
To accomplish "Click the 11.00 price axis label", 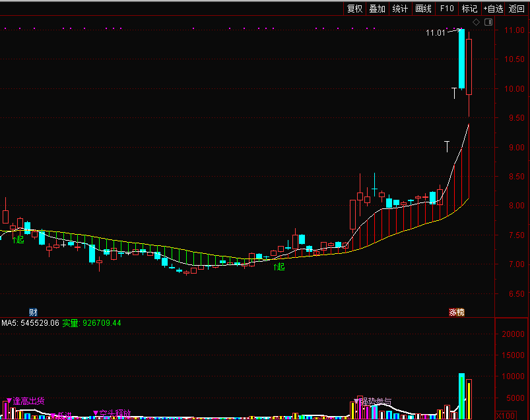I will coord(514,30).
